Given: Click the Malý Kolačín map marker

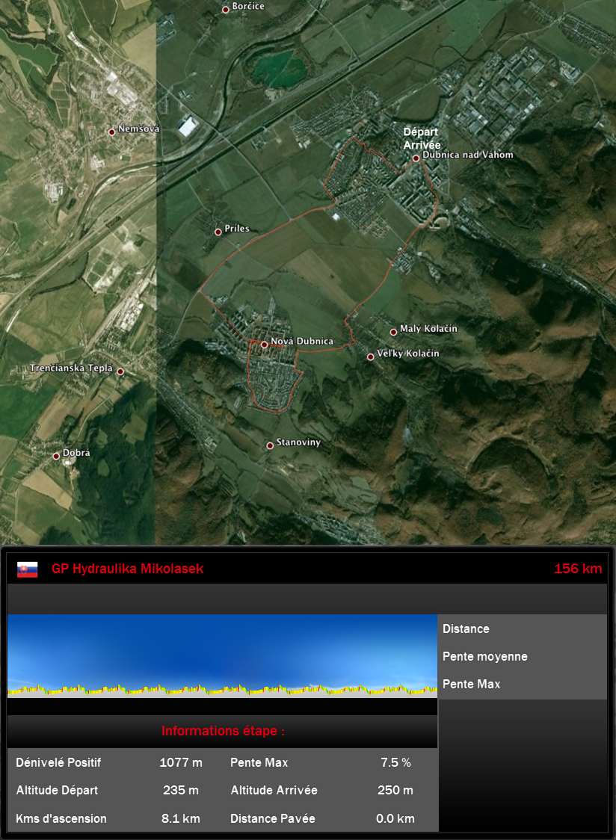Looking at the screenshot, I should [x=393, y=332].
